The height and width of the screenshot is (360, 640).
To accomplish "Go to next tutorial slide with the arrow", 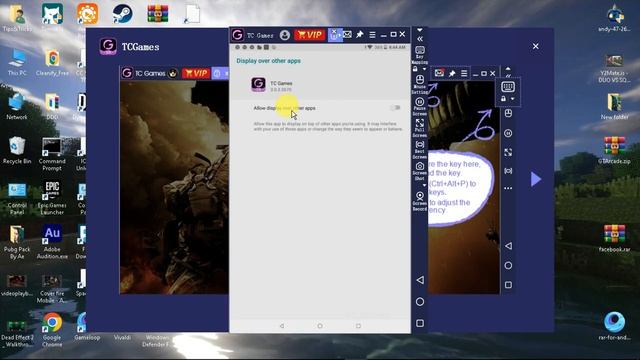I will click(x=536, y=179).
